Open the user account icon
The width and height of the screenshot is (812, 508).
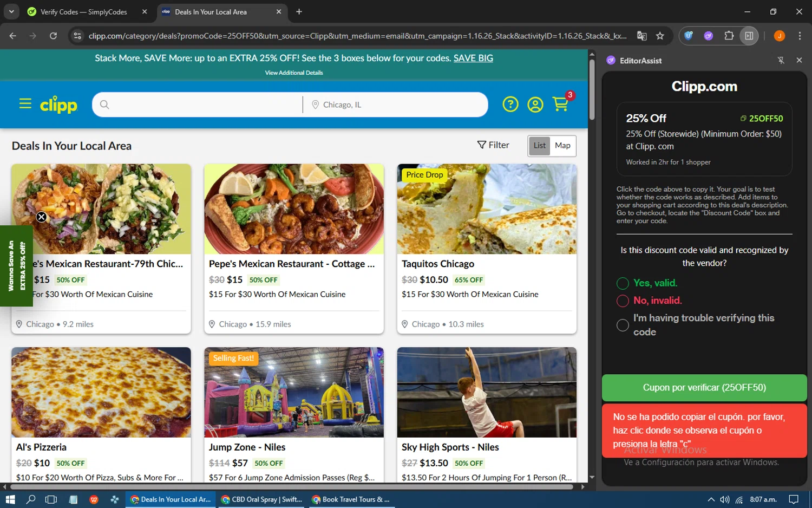tap(535, 104)
